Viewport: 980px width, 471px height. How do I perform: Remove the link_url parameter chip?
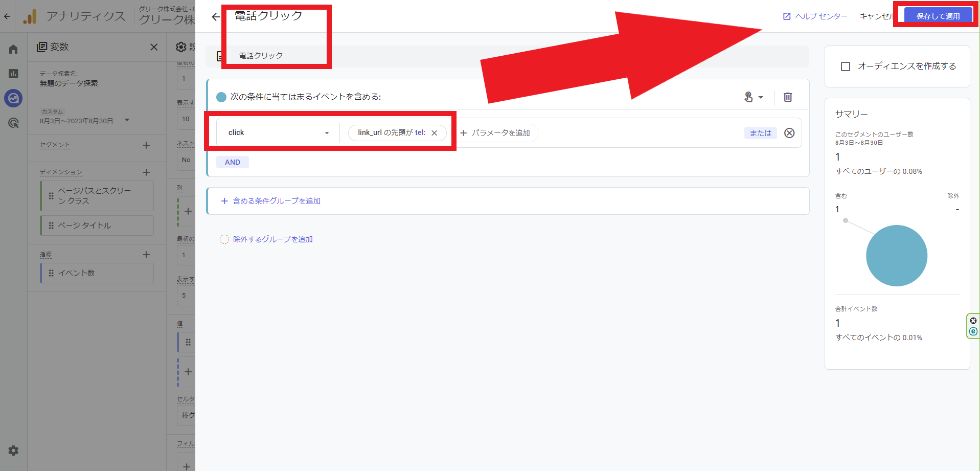coord(434,133)
